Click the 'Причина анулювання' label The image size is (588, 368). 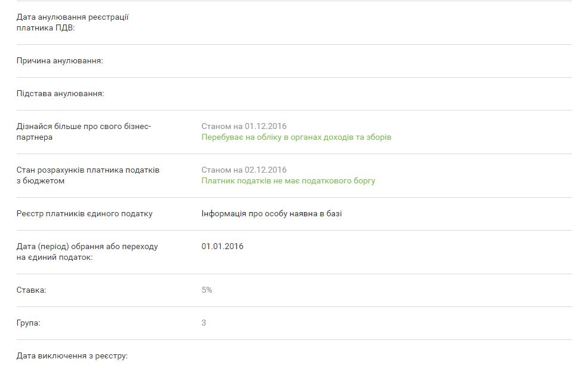(x=60, y=61)
